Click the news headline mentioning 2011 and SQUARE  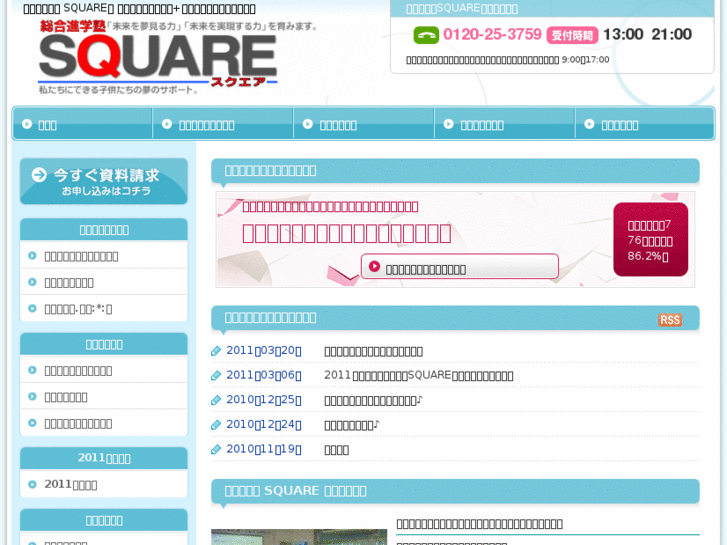418,375
